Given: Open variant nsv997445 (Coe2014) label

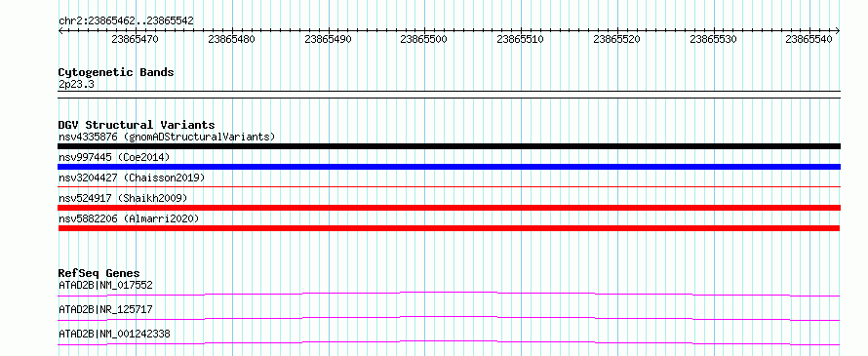Looking at the screenshot, I should coord(114,157).
